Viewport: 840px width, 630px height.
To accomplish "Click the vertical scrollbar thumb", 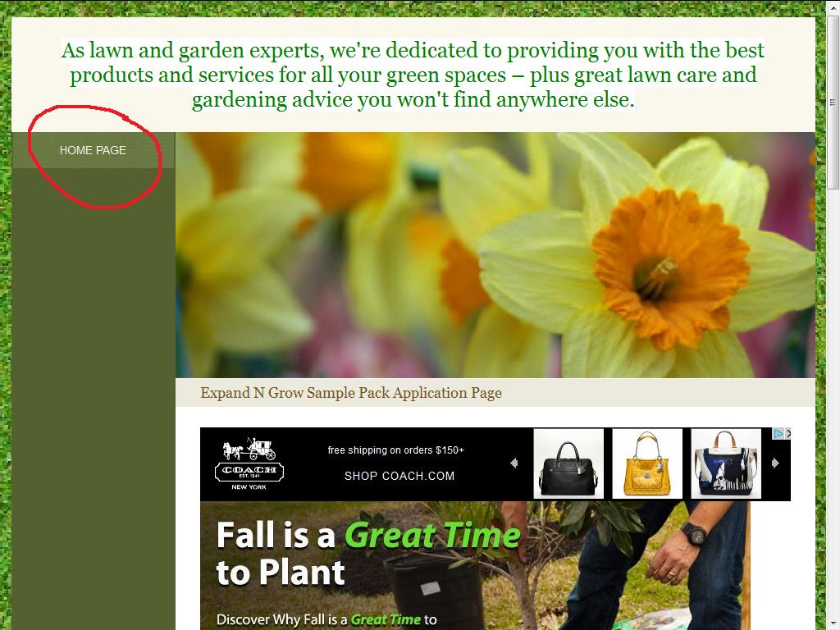I will coord(833,103).
